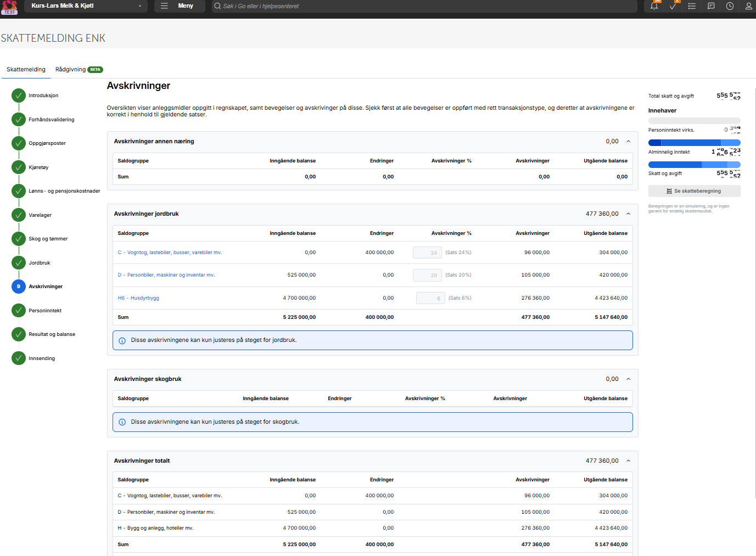This screenshot has height=556, width=756.
Task: Click the Skog og tømmer checkmark icon
Action: (19, 239)
